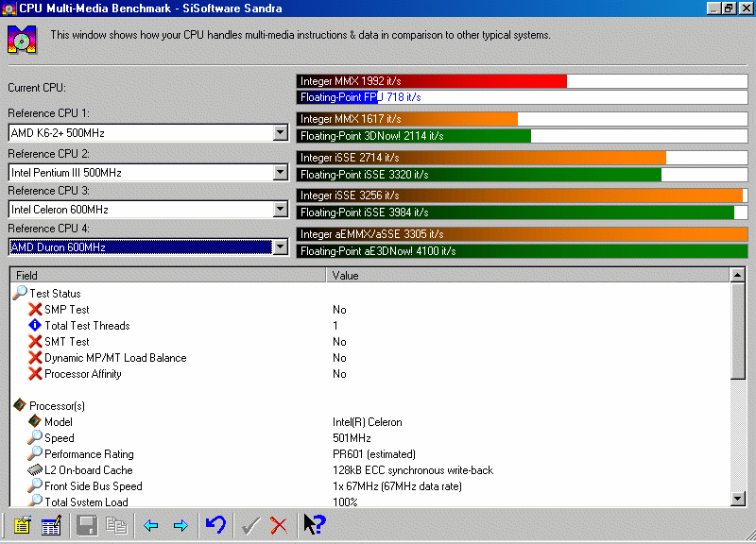Click the Intel(R) Celeron model value
This screenshot has width=756, height=544.
(x=367, y=422)
